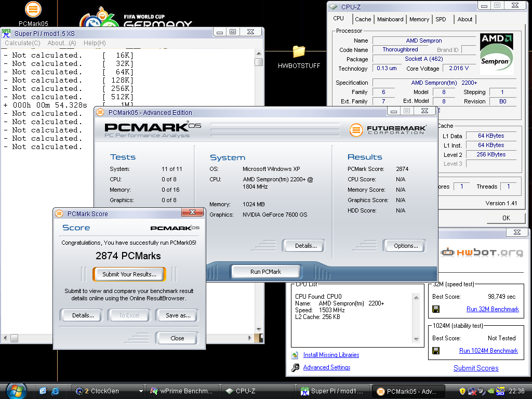This screenshot has width=532, height=399.
Task: Click the 32M best score 98,749 sec
Action: click(x=501, y=297)
